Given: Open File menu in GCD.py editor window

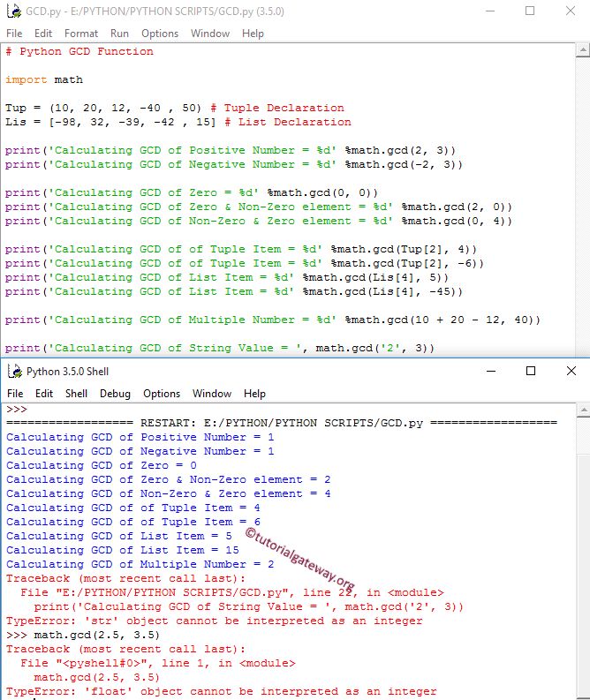Looking at the screenshot, I should (14, 34).
